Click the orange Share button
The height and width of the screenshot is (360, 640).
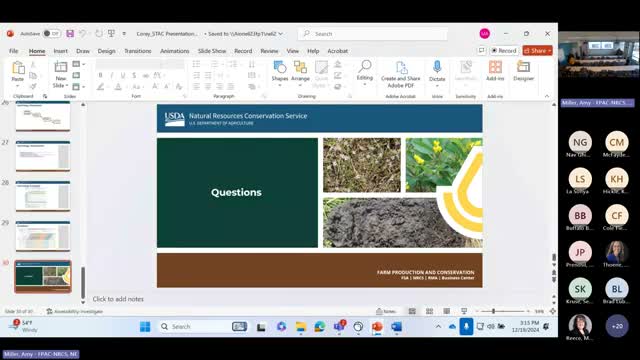[x=537, y=51]
